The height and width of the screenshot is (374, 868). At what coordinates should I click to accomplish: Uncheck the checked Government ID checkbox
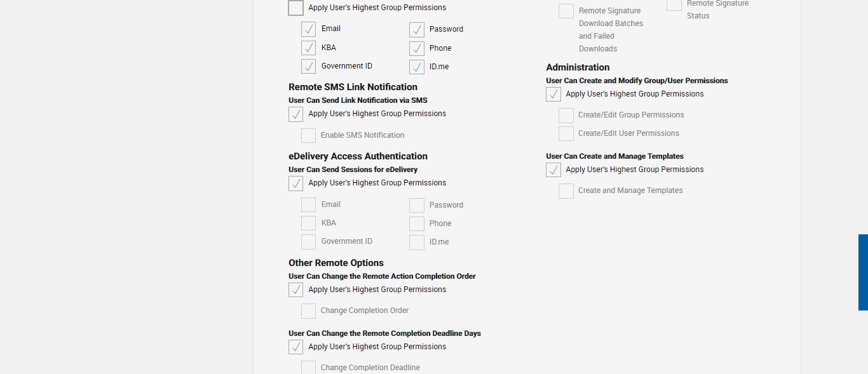[x=309, y=66]
